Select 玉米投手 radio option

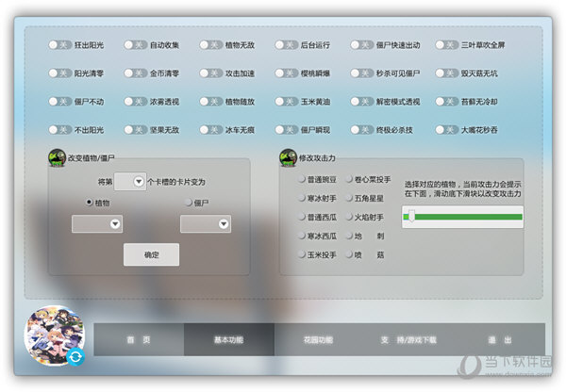pyautogui.click(x=301, y=254)
